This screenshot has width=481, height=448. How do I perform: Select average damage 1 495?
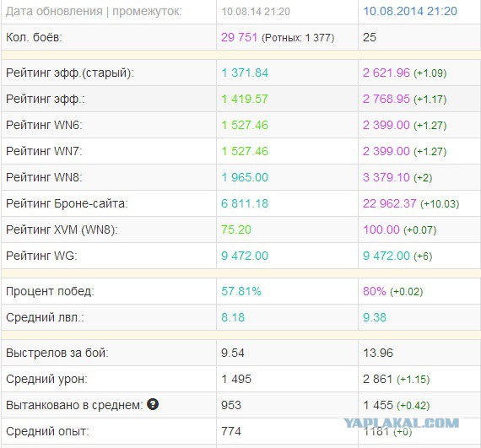(x=236, y=379)
